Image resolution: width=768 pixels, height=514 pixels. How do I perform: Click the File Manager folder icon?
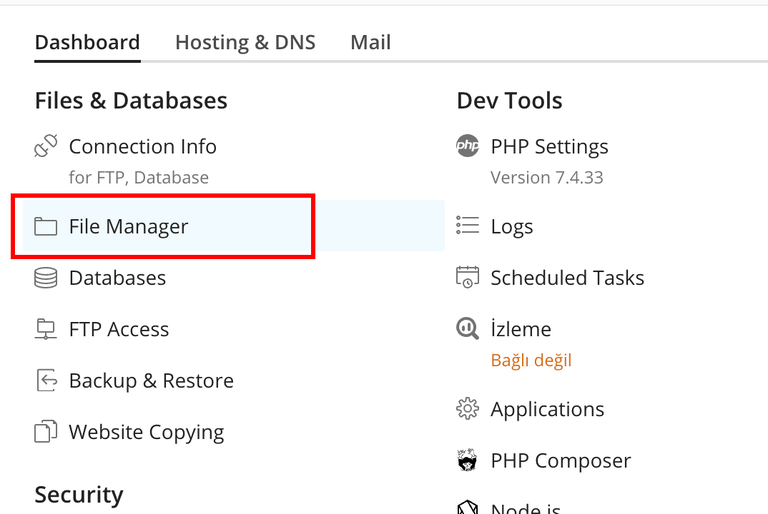(x=46, y=227)
